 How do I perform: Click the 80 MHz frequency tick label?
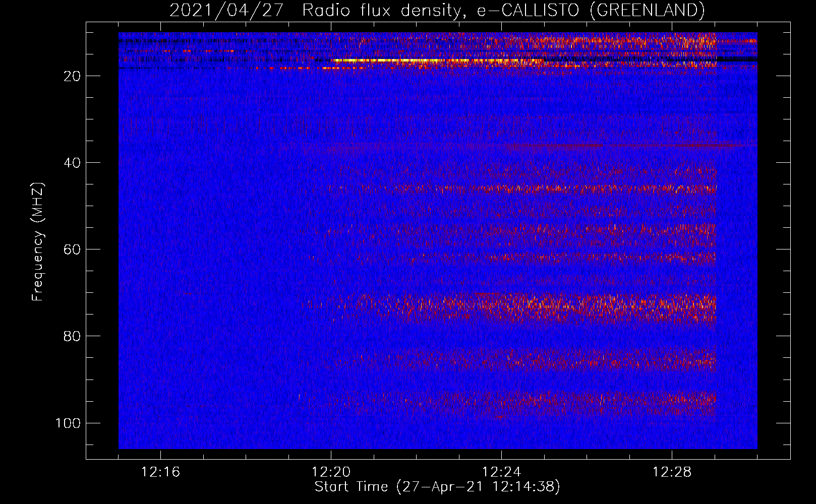click(72, 336)
